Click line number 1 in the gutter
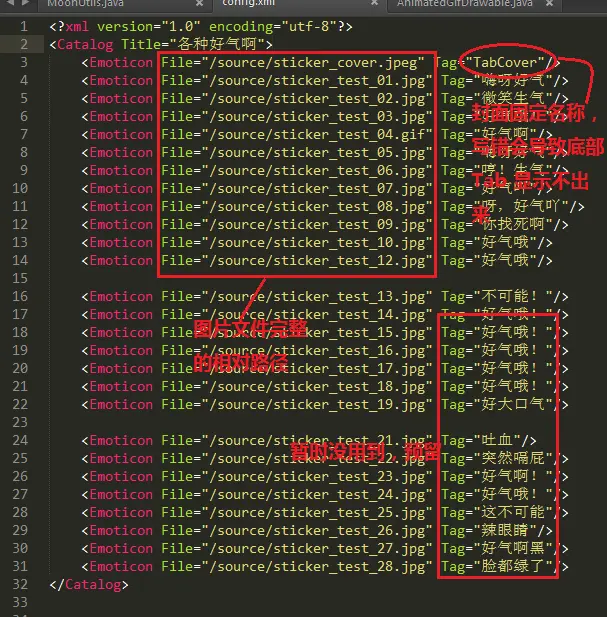This screenshot has height=617, width=607. coord(24,27)
